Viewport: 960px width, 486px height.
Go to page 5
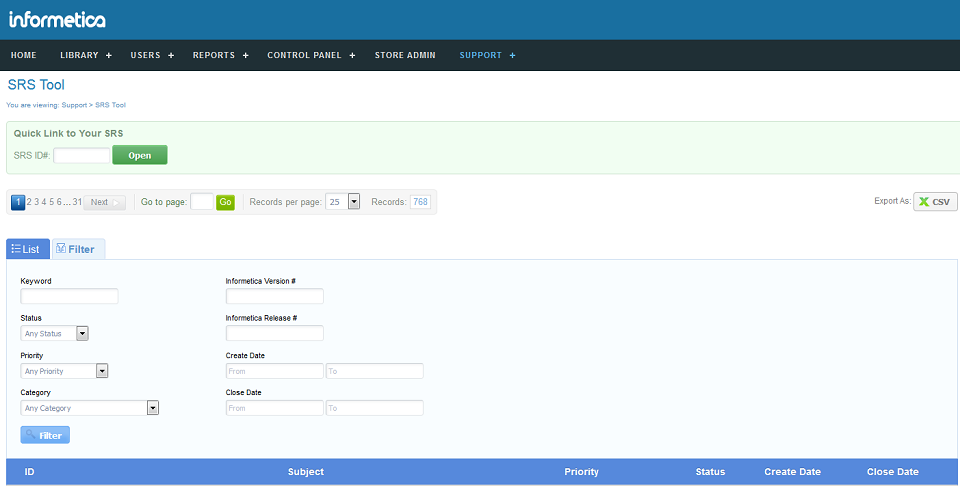point(51,202)
